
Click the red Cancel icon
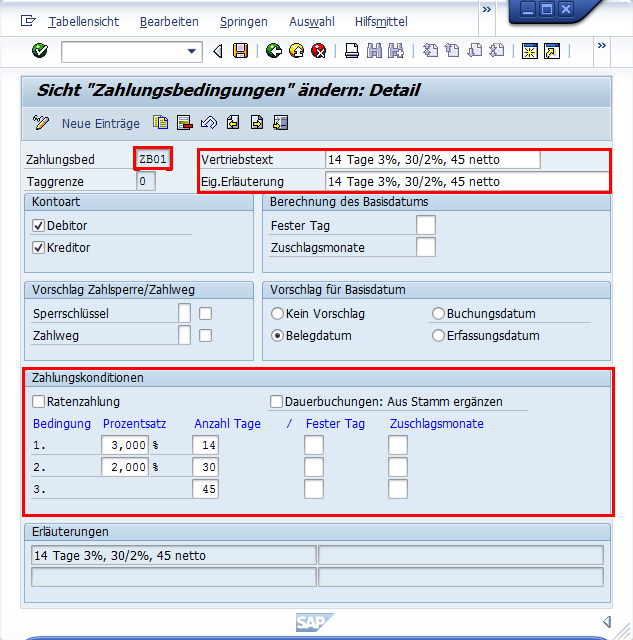click(319, 51)
